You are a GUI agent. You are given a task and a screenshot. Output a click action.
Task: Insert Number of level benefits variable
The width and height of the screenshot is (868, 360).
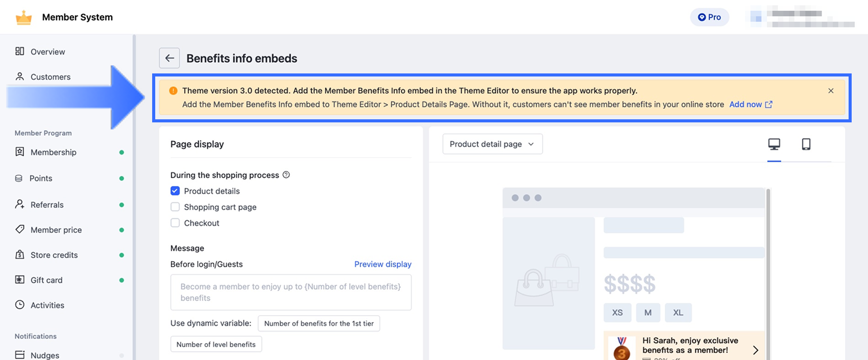(x=216, y=345)
